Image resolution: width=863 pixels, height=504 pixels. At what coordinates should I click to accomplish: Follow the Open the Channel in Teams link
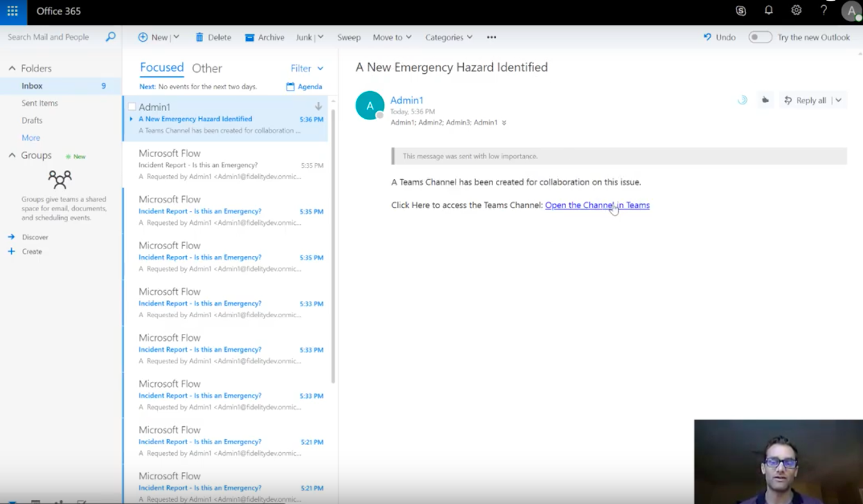[x=597, y=205]
